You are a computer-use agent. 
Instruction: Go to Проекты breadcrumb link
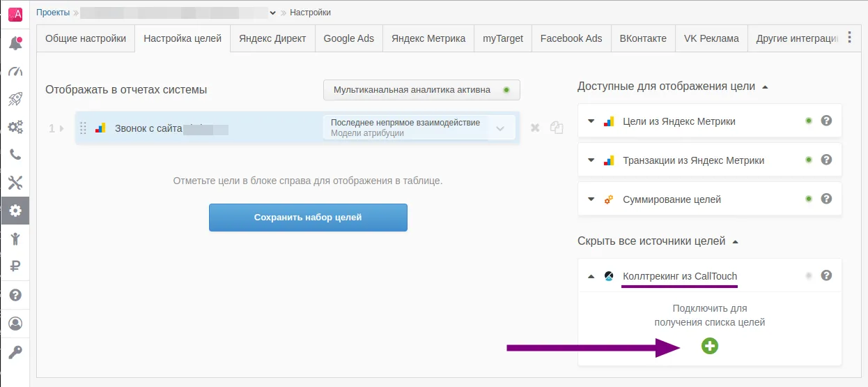pos(53,13)
